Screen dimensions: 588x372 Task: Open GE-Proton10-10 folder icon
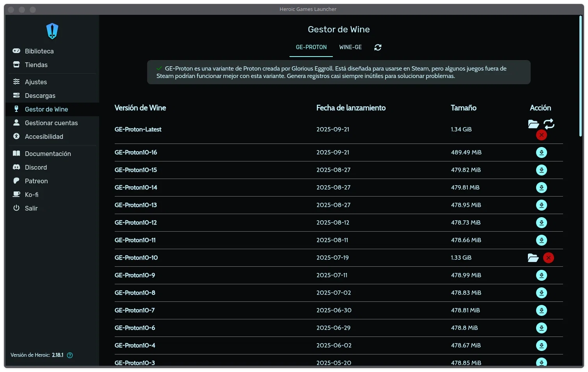pyautogui.click(x=533, y=258)
